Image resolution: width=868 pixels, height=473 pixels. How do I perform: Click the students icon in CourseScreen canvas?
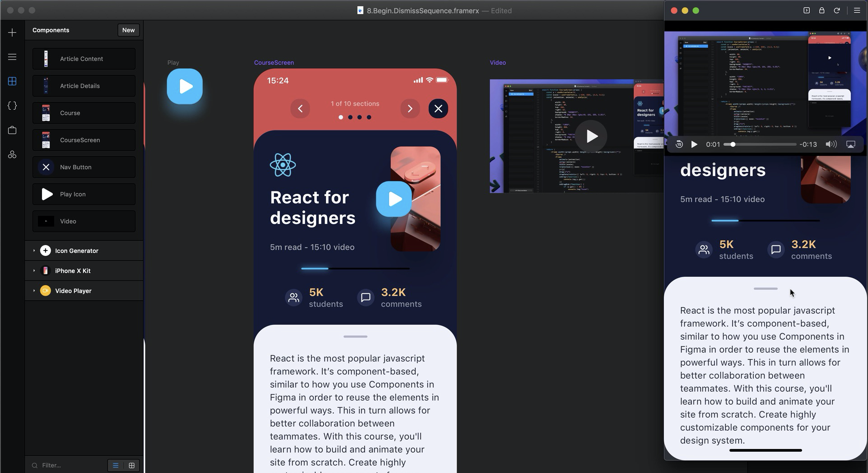[294, 298]
